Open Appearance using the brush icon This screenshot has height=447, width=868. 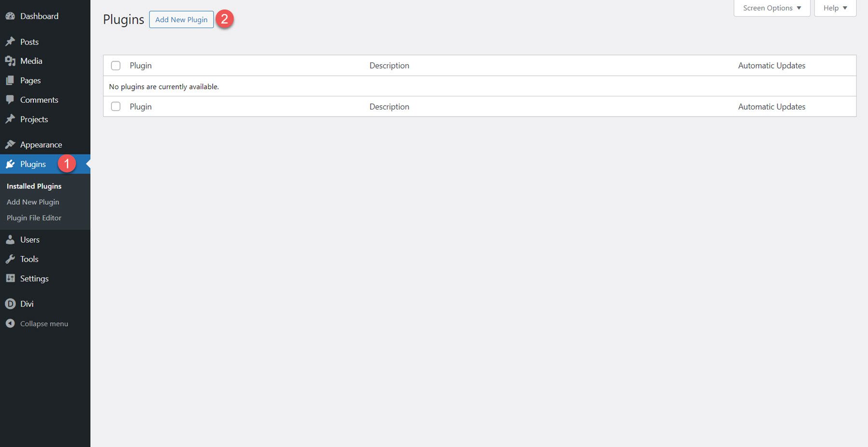(x=10, y=144)
